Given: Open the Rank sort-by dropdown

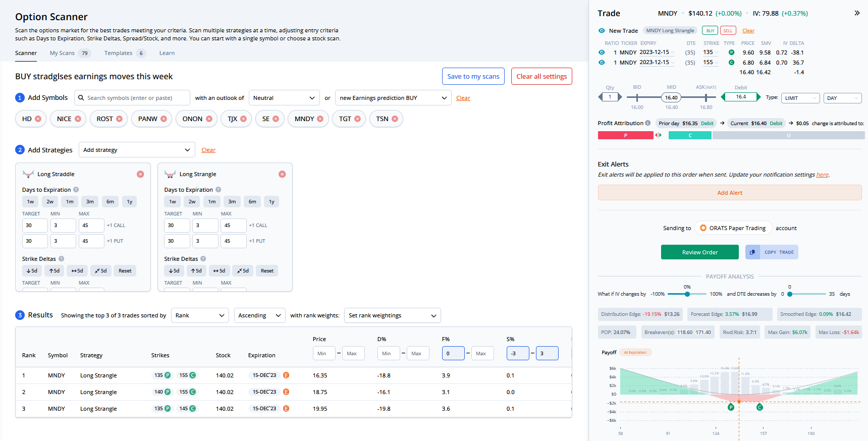Looking at the screenshot, I should click(x=200, y=315).
